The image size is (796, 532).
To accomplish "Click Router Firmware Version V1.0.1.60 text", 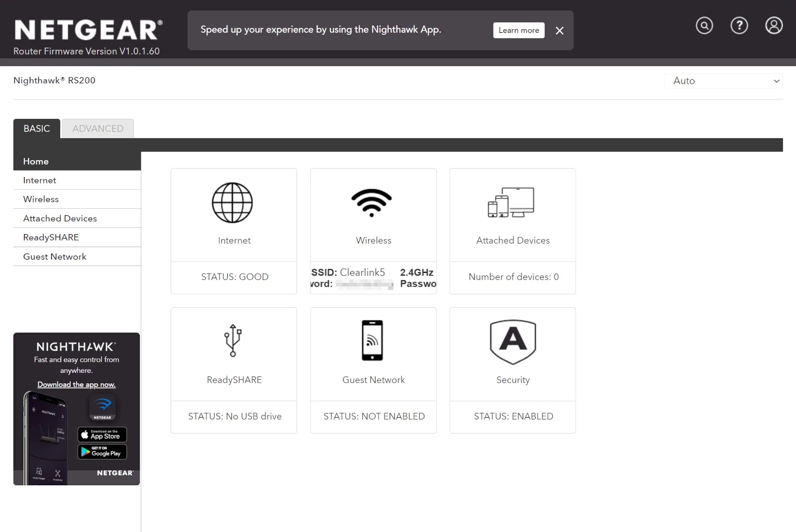I will (x=87, y=51).
